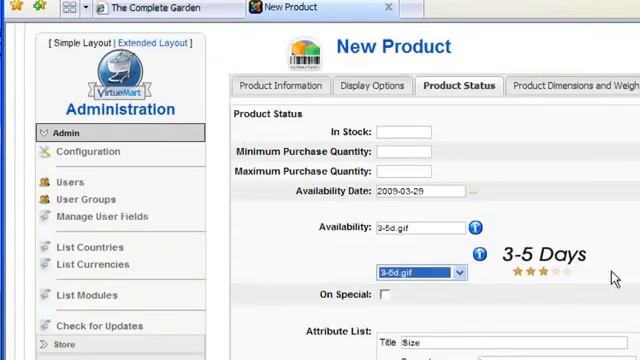Click the User Groups icon
This screenshot has width=640, height=360.
[44, 199]
